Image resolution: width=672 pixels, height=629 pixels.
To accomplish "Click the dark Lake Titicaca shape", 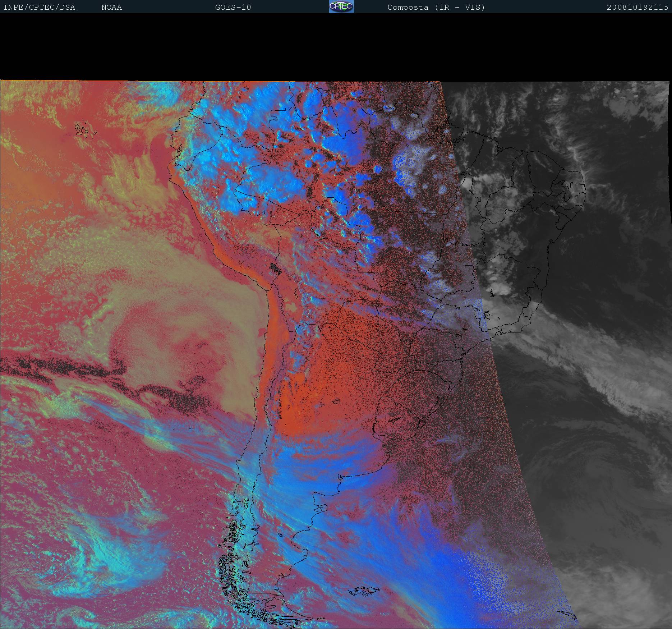I will click(x=275, y=267).
